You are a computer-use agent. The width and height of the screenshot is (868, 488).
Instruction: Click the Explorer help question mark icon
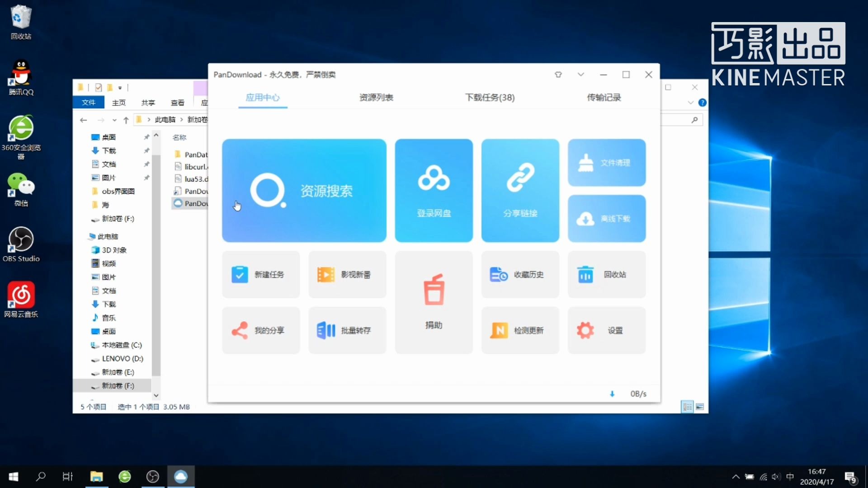(x=702, y=103)
